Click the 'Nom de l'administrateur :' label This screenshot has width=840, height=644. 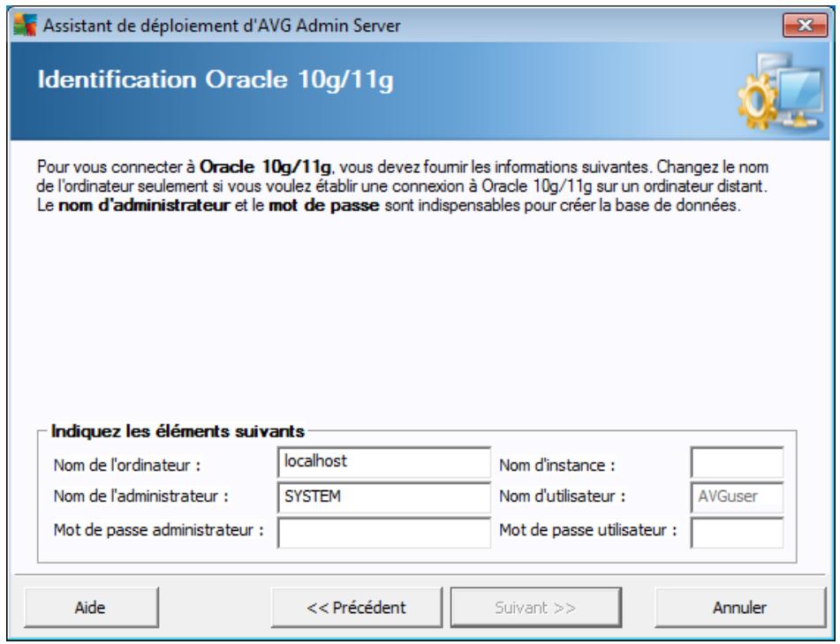[141, 496]
